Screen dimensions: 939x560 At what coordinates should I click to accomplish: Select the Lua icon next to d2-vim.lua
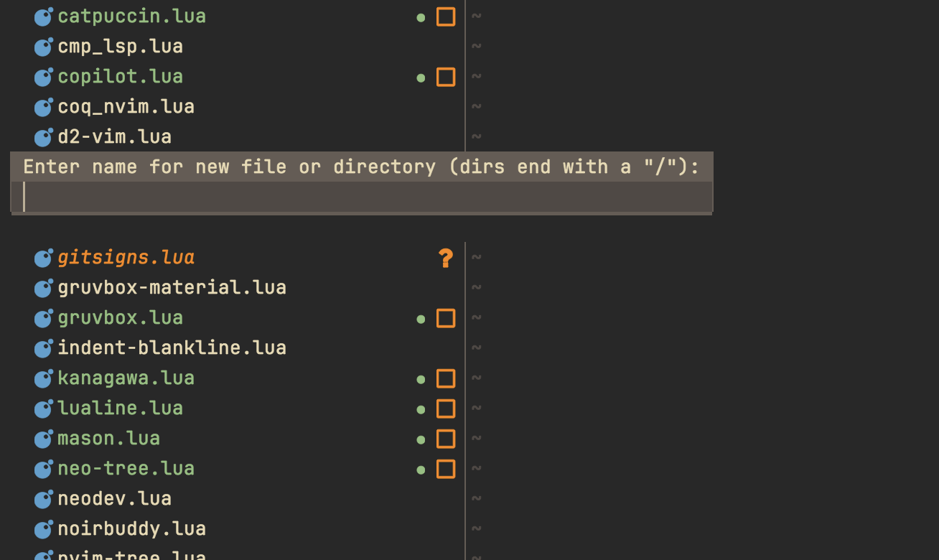43,137
